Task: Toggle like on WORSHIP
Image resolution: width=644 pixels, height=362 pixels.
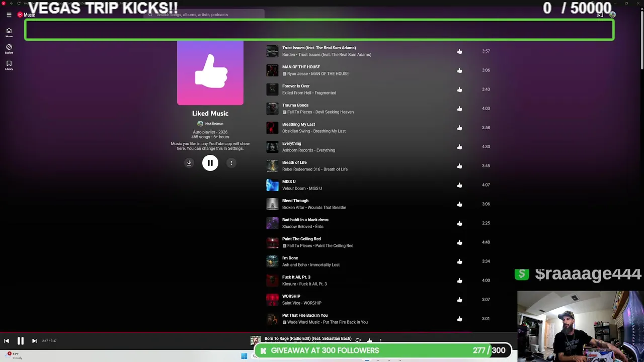Action: click(x=459, y=300)
